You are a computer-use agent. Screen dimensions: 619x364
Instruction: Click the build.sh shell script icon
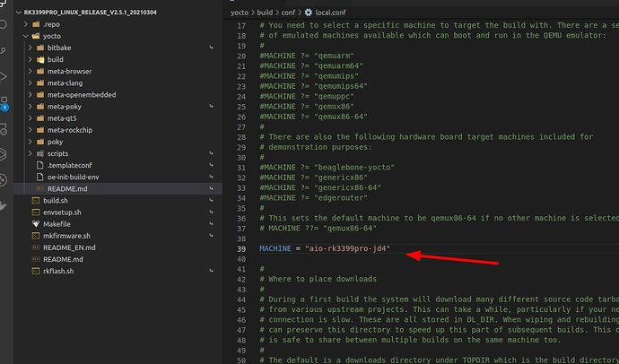pos(36,200)
